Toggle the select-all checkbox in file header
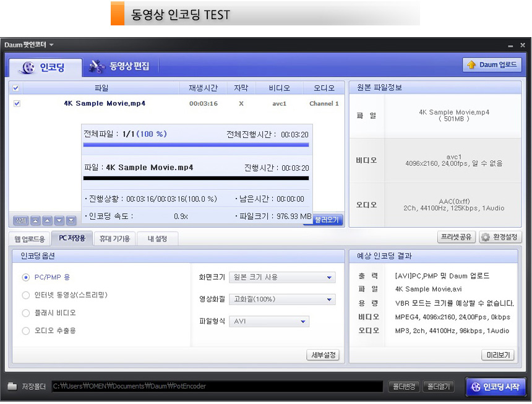 [x=16, y=88]
